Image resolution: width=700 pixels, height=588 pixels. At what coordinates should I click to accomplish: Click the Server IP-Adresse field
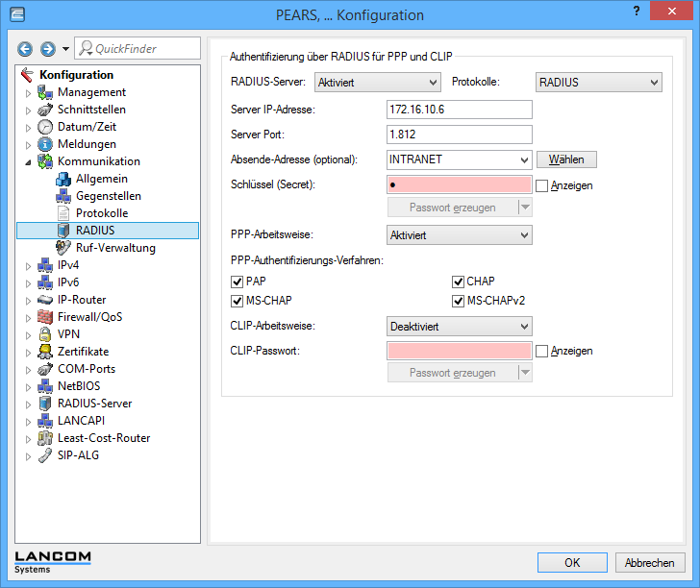point(459,110)
